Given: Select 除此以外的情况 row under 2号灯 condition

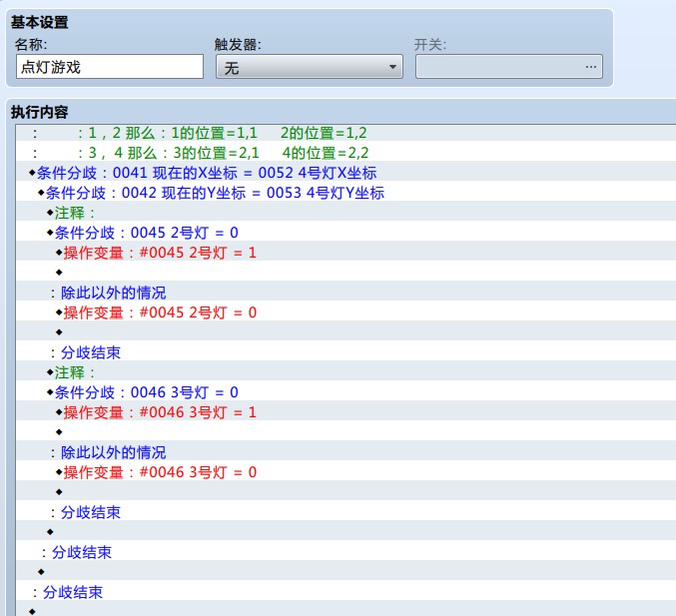Looking at the screenshot, I should pos(345,293).
